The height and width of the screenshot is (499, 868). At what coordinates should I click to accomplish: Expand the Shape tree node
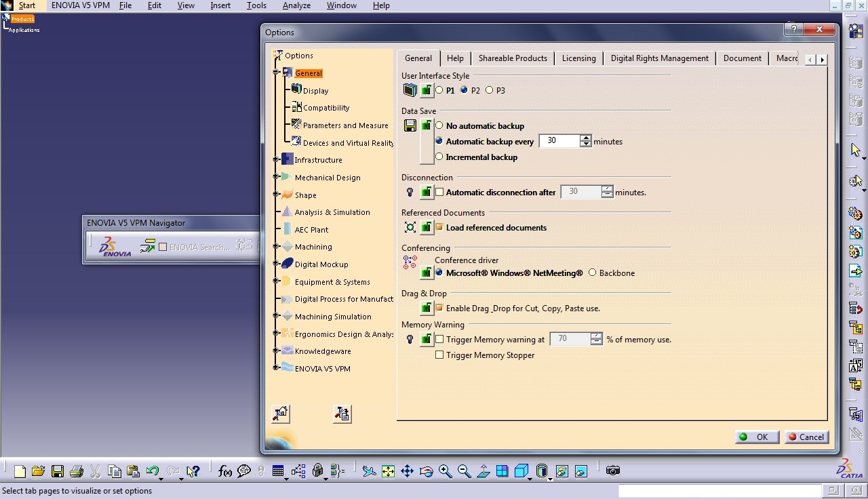tap(276, 195)
